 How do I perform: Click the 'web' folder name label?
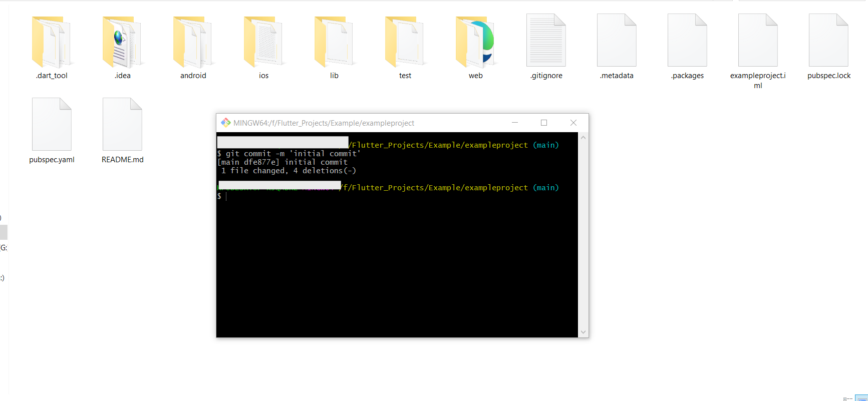click(475, 76)
